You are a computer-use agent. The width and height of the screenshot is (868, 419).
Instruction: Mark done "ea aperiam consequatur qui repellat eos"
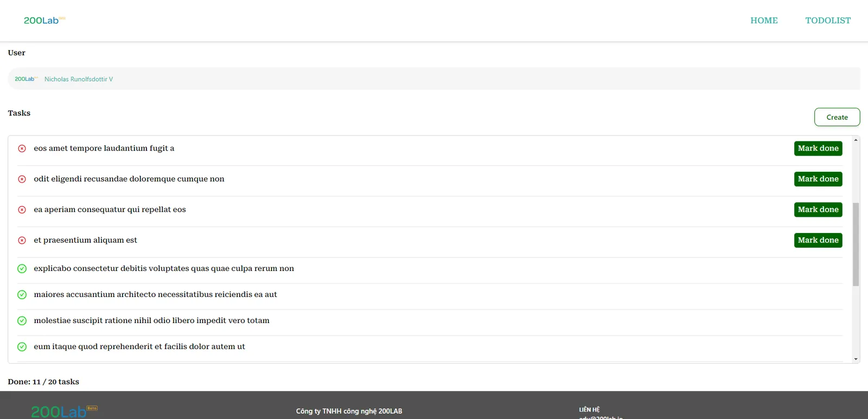(x=818, y=210)
